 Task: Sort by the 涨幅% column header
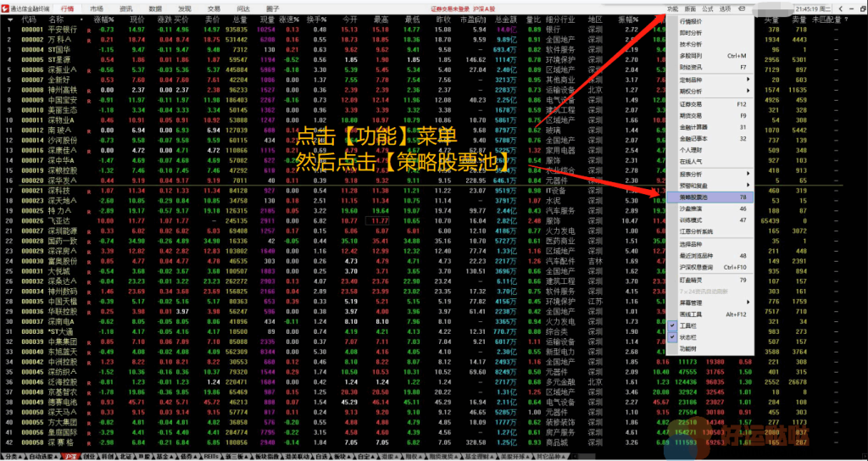tap(104, 19)
